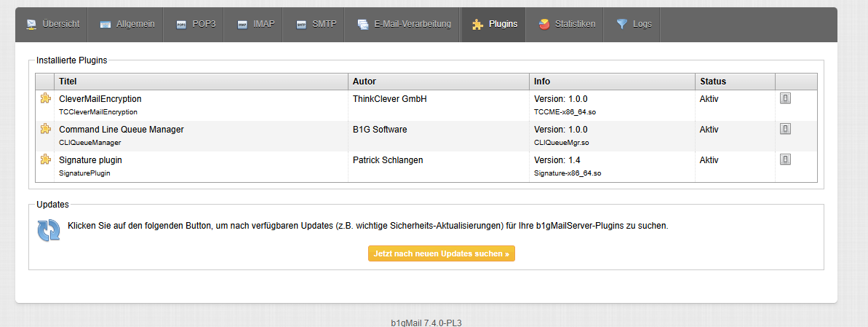Select the Plugins tab
This screenshot has width=868, height=327.
coord(495,24)
